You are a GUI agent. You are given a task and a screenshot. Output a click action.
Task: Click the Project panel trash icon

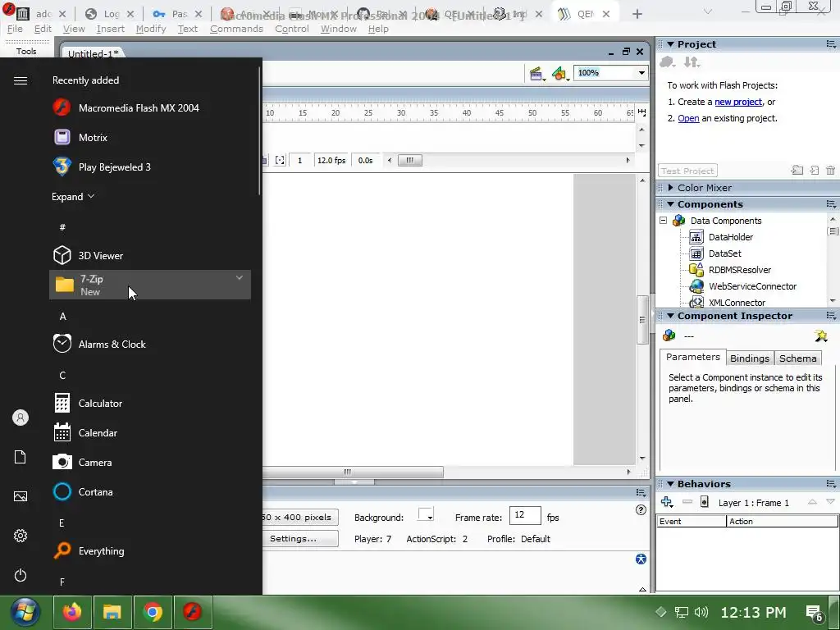[x=830, y=171]
